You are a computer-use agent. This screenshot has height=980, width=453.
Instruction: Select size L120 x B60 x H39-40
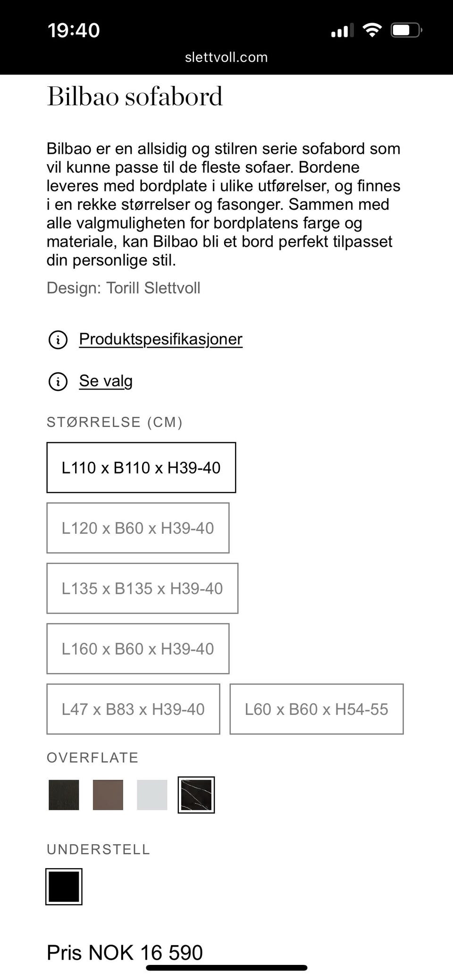tap(138, 528)
